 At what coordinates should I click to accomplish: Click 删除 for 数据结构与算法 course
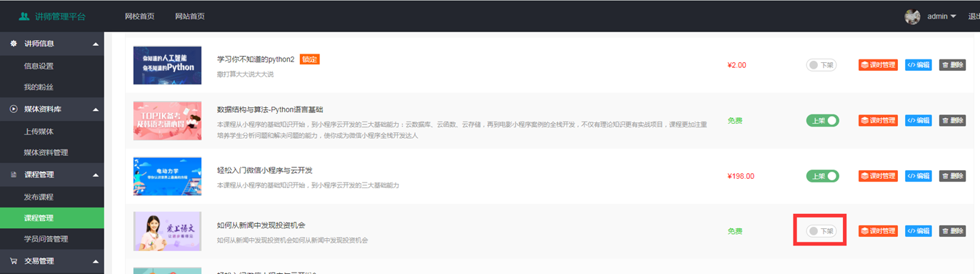tap(952, 120)
